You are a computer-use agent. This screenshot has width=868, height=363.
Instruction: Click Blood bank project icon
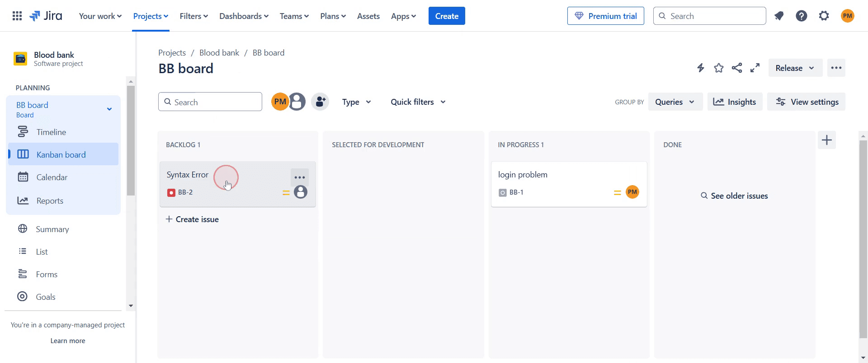(20, 59)
